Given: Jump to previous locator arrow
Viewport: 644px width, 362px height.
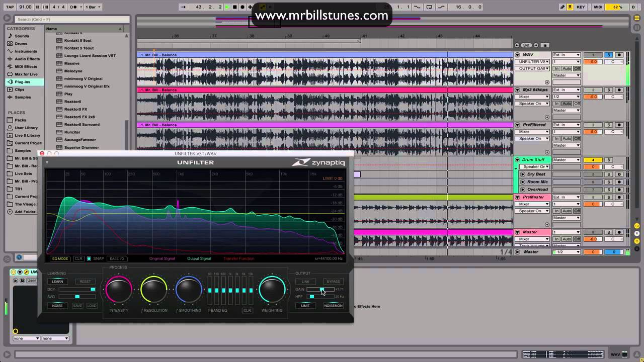Looking at the screenshot, I should tap(518, 45).
